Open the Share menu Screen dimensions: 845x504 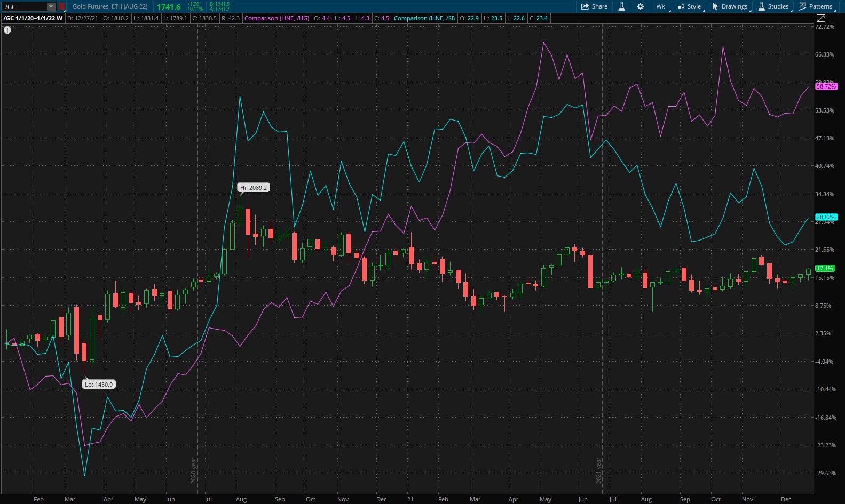[594, 6]
